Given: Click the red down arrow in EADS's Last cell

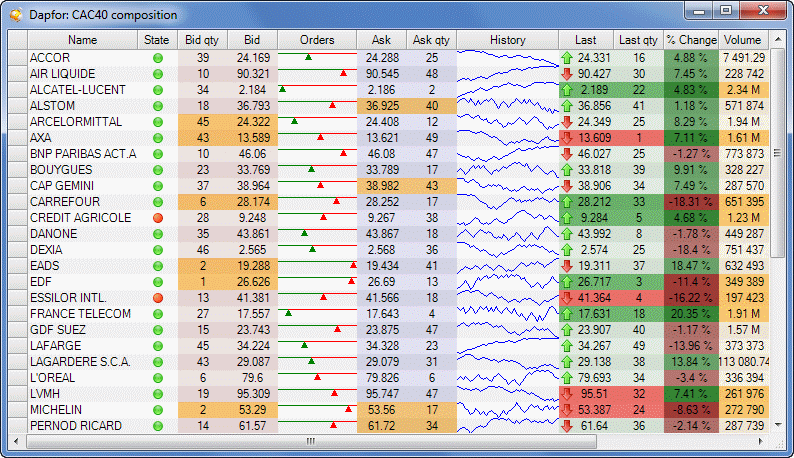Looking at the screenshot, I should pyautogui.click(x=567, y=266).
